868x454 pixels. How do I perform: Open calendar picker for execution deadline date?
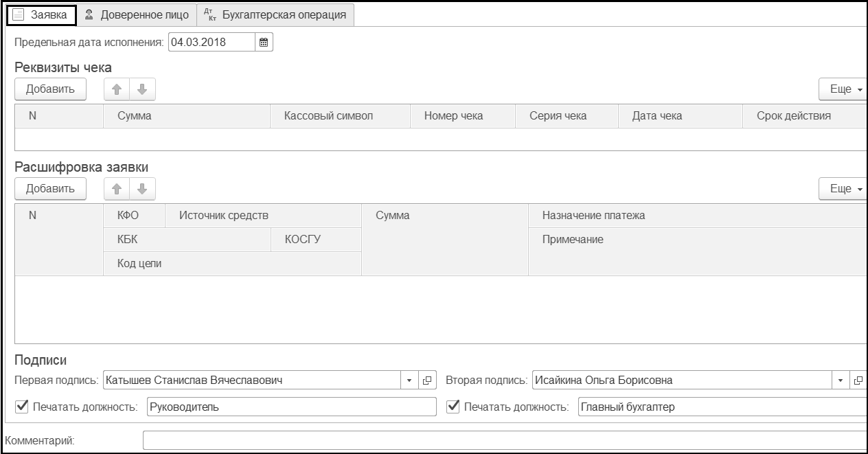[x=264, y=42]
